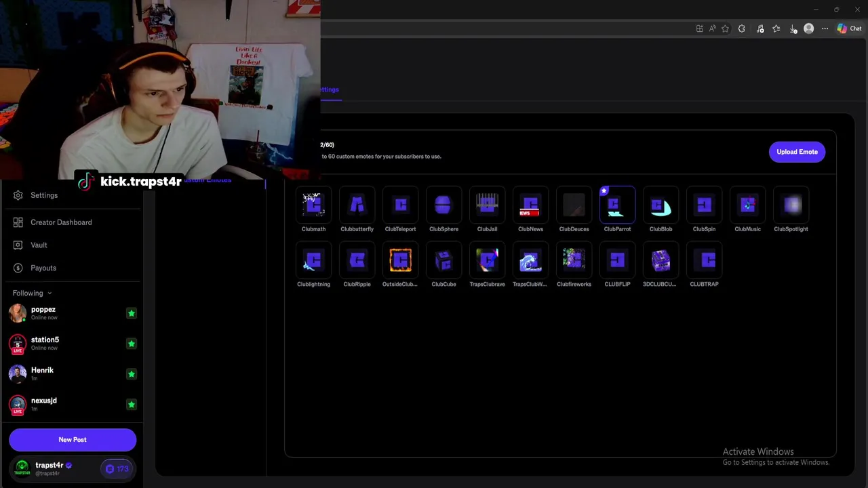Select the ClubJail emote
Viewport: 868px width, 488px height.
tap(487, 205)
